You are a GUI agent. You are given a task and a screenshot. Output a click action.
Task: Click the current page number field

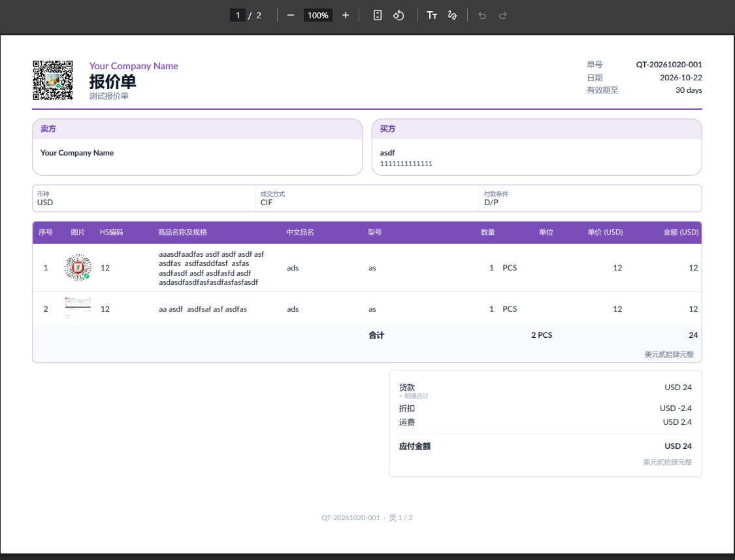(x=238, y=16)
